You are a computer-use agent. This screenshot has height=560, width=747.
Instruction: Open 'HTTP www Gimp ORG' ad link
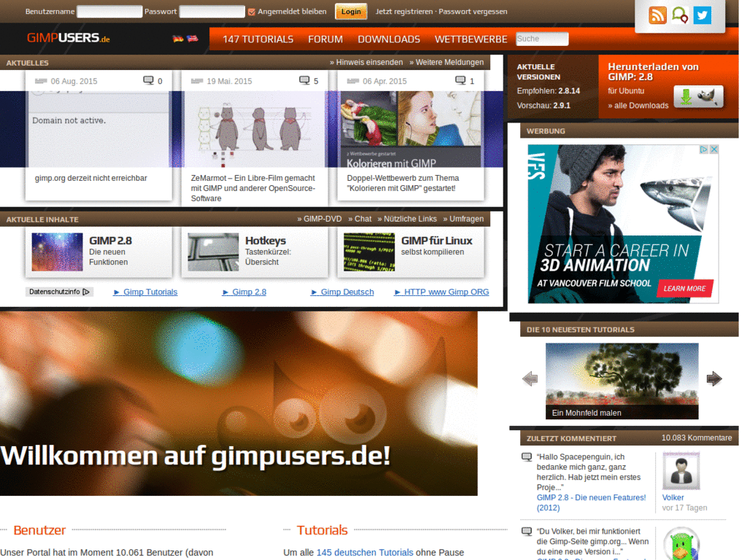tap(441, 292)
